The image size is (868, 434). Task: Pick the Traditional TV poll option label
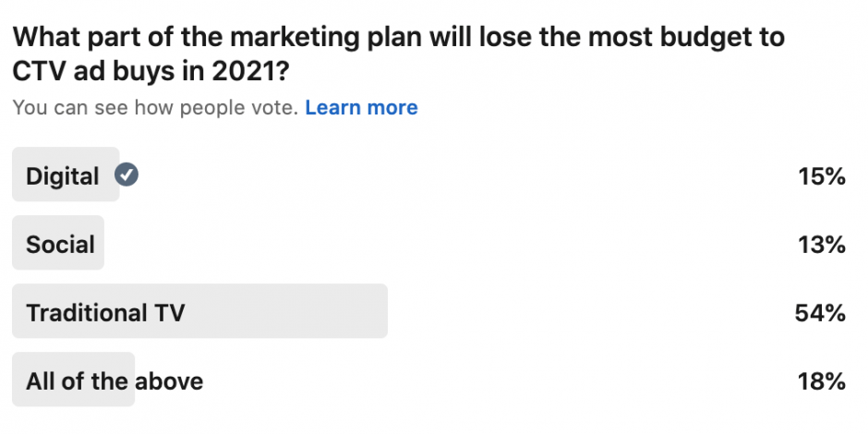click(x=105, y=313)
